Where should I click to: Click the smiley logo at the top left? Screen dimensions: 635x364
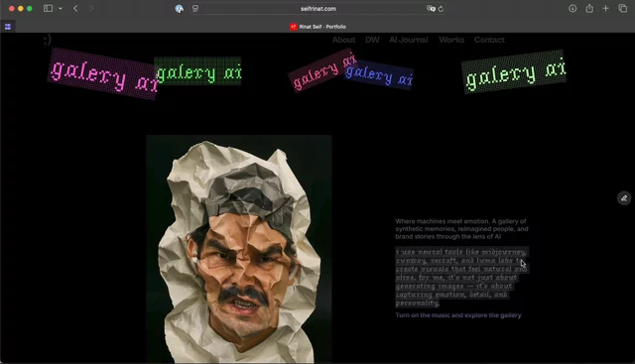48,40
